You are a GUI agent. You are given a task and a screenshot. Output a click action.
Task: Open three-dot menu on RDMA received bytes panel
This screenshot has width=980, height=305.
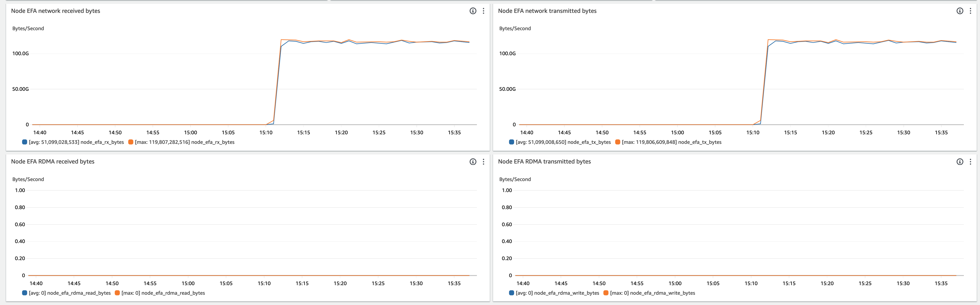(x=483, y=162)
